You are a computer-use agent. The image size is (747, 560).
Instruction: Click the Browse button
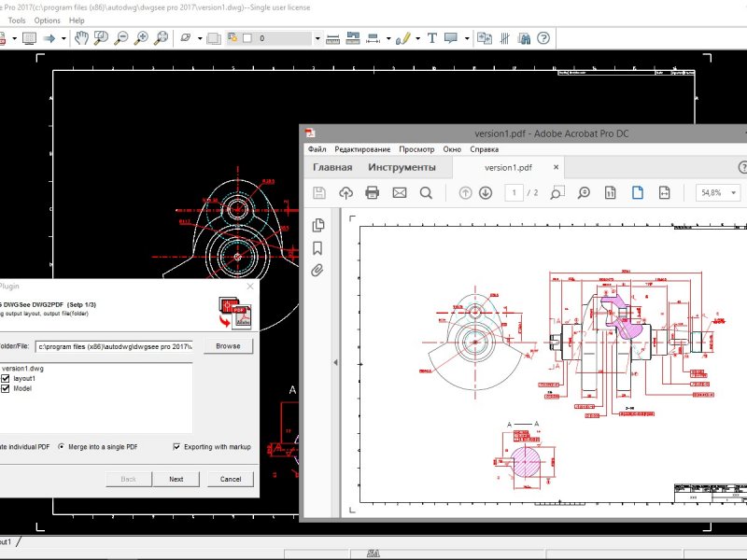(x=228, y=346)
